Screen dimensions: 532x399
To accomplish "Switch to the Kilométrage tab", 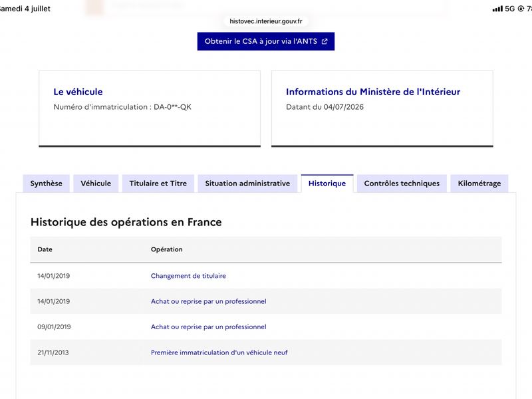I will 479,184.
